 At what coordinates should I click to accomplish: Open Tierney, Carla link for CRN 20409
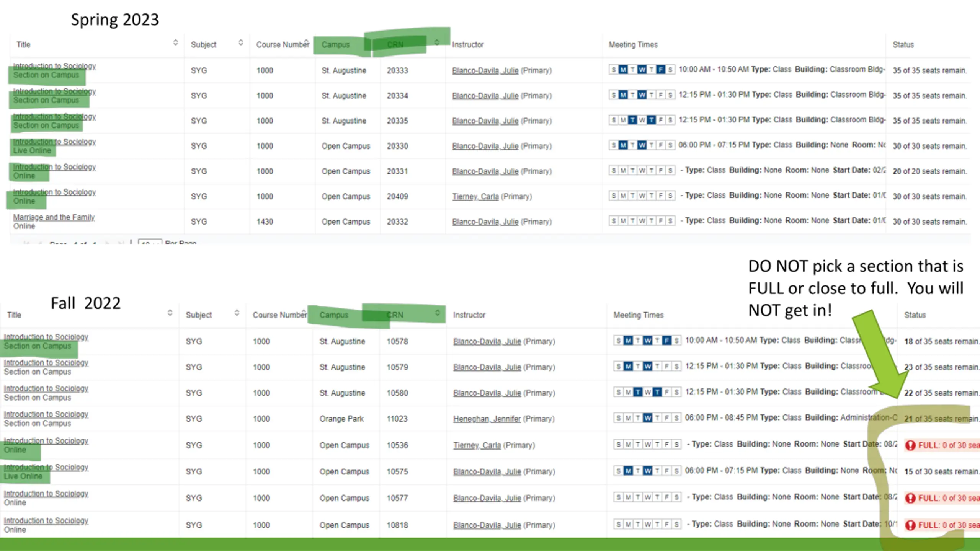tap(475, 196)
